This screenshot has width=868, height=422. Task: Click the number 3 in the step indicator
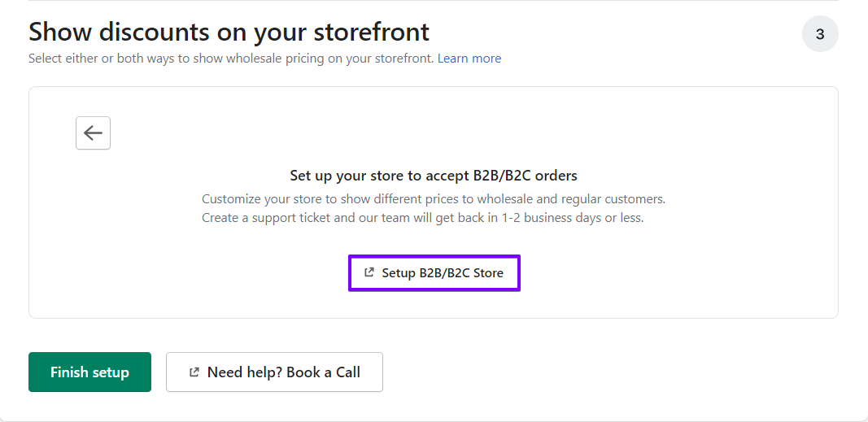tap(820, 34)
